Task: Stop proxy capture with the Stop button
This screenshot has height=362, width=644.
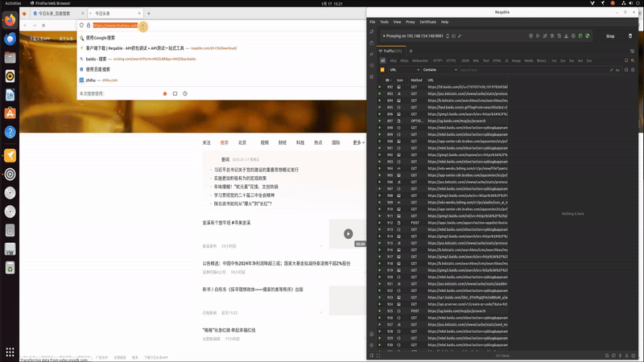Action: pyautogui.click(x=610, y=36)
